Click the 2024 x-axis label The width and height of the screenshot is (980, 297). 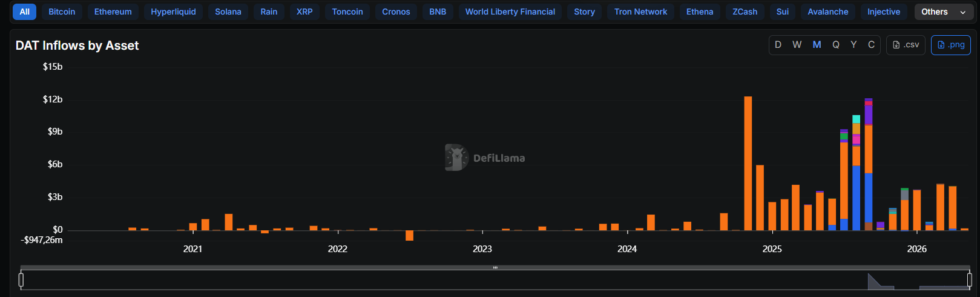(x=627, y=249)
